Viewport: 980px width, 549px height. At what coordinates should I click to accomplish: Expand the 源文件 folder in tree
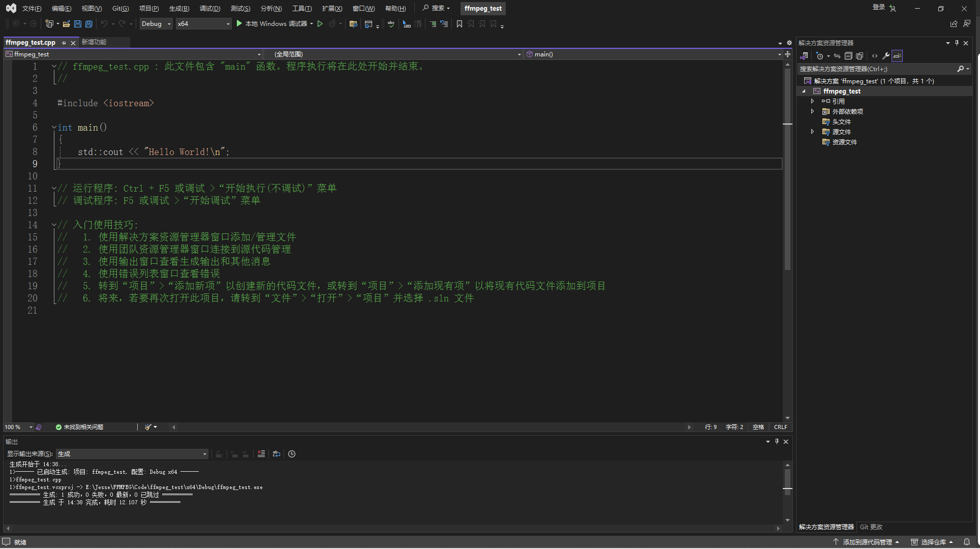coord(812,132)
